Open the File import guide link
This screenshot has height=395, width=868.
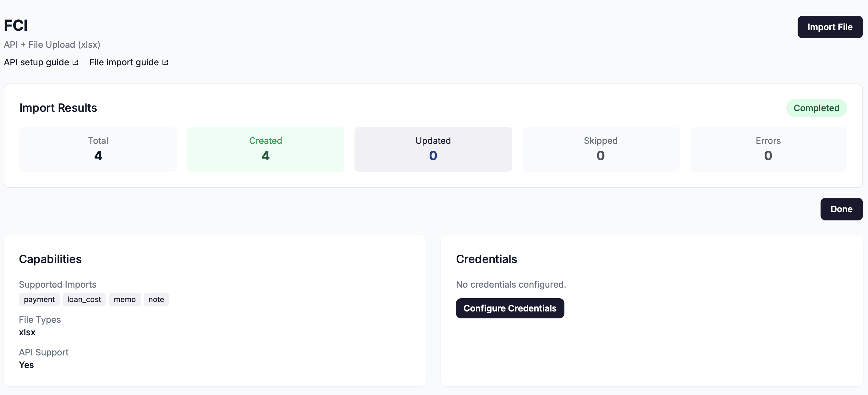coord(129,62)
